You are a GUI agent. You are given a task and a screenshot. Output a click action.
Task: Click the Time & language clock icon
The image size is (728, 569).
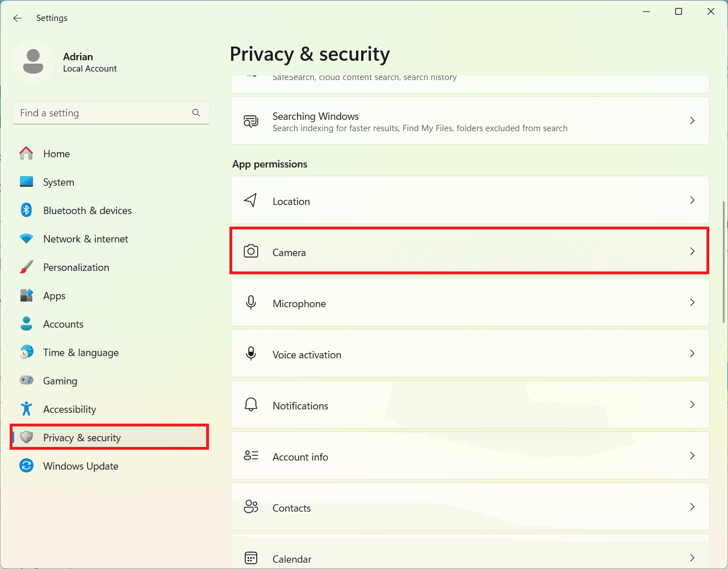[26, 352]
